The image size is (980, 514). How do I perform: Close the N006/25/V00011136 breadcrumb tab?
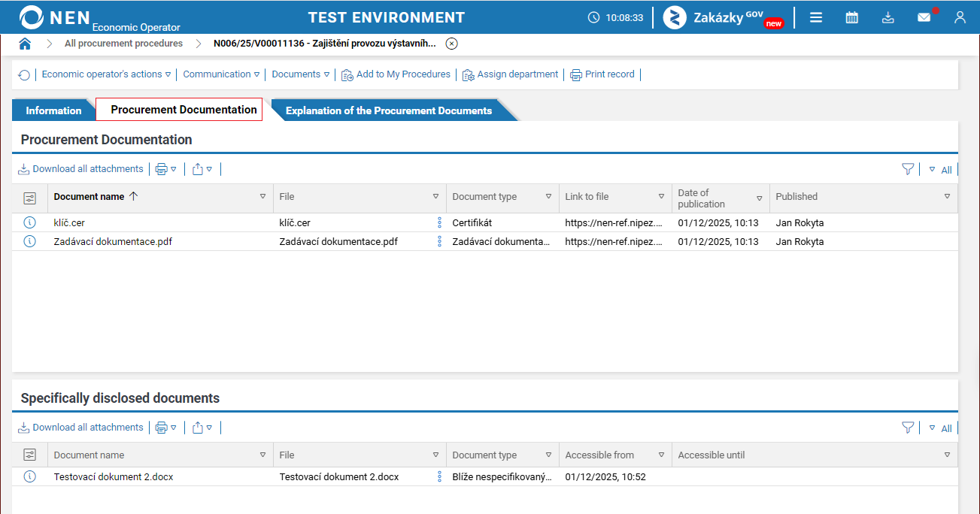click(451, 44)
